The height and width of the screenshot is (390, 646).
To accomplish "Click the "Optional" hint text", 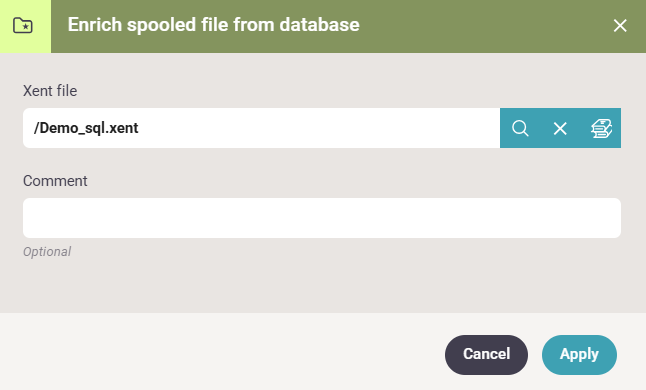I will [x=47, y=252].
